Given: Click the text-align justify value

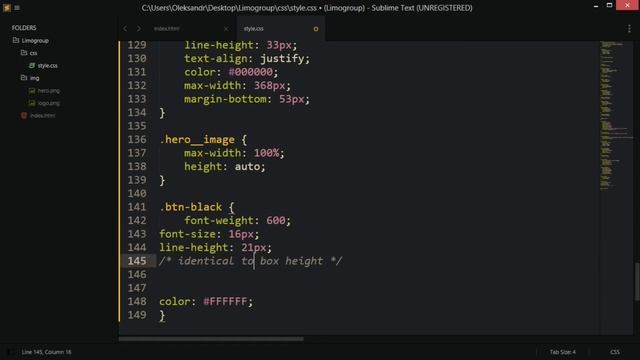Looking at the screenshot, I should [282, 59].
